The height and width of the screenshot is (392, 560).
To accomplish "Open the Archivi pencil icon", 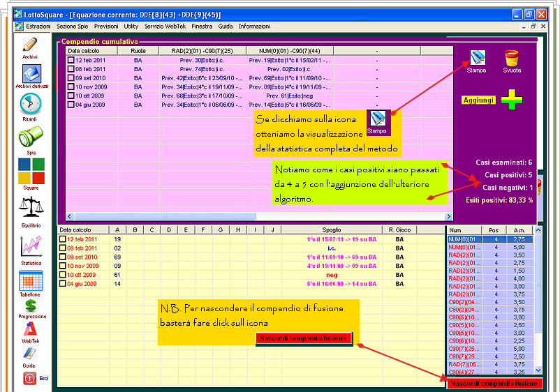I will (x=29, y=45).
